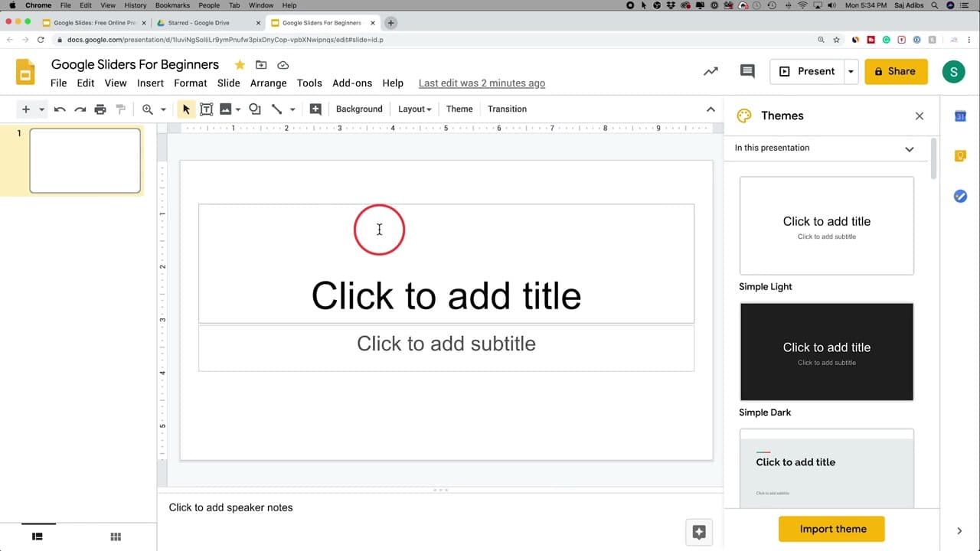
Task: Switch to grid view icon
Action: pos(116,536)
